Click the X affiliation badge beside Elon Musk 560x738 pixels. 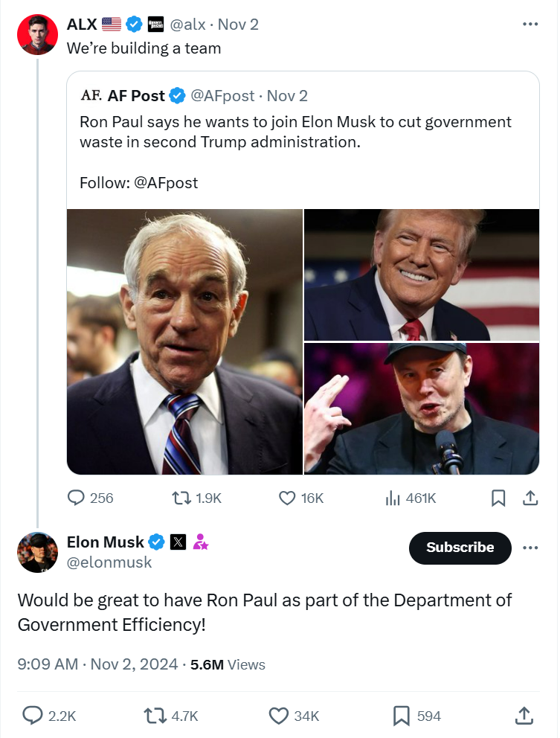(x=178, y=542)
